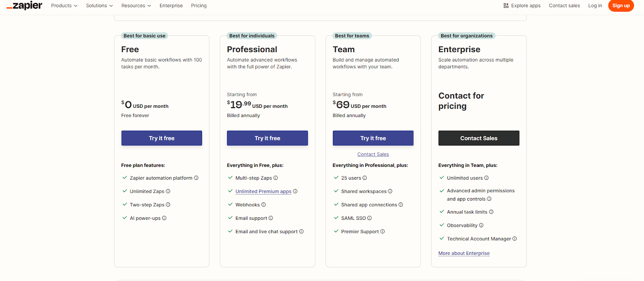Click the Zapier logo
This screenshot has width=644, height=281.
(25, 6)
